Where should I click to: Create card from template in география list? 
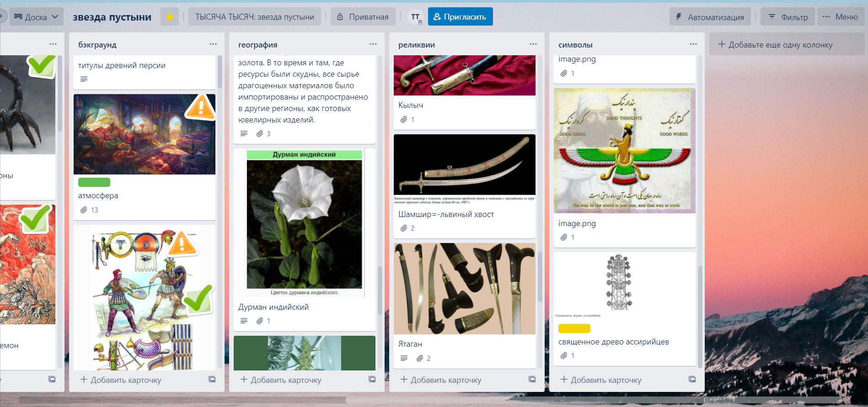[x=372, y=379]
